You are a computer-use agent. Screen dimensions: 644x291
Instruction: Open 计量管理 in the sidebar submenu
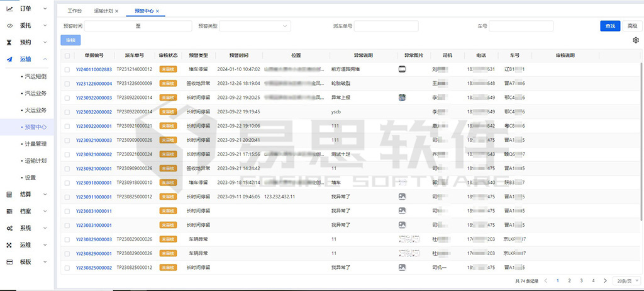[x=35, y=144]
